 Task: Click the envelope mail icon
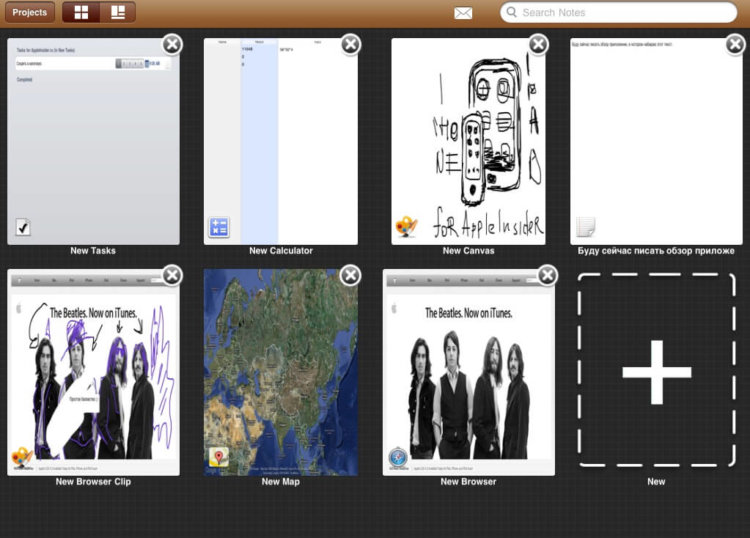(x=463, y=13)
